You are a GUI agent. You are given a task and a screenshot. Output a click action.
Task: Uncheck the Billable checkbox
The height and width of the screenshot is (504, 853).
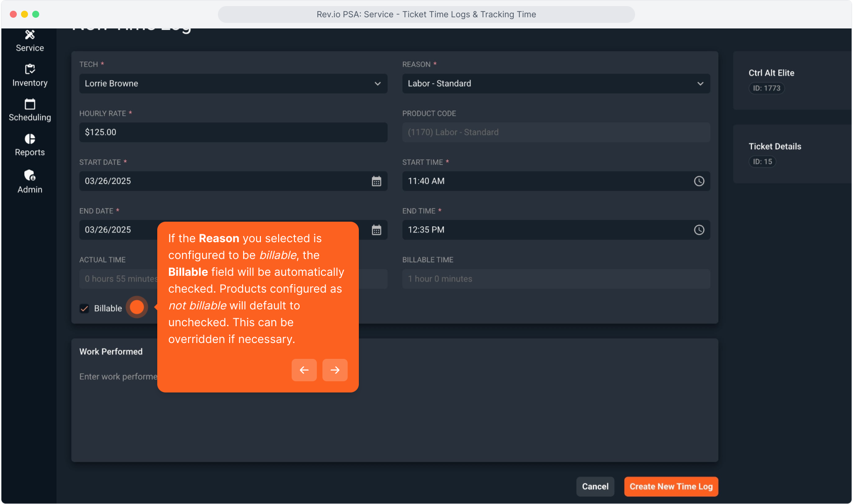(84, 308)
